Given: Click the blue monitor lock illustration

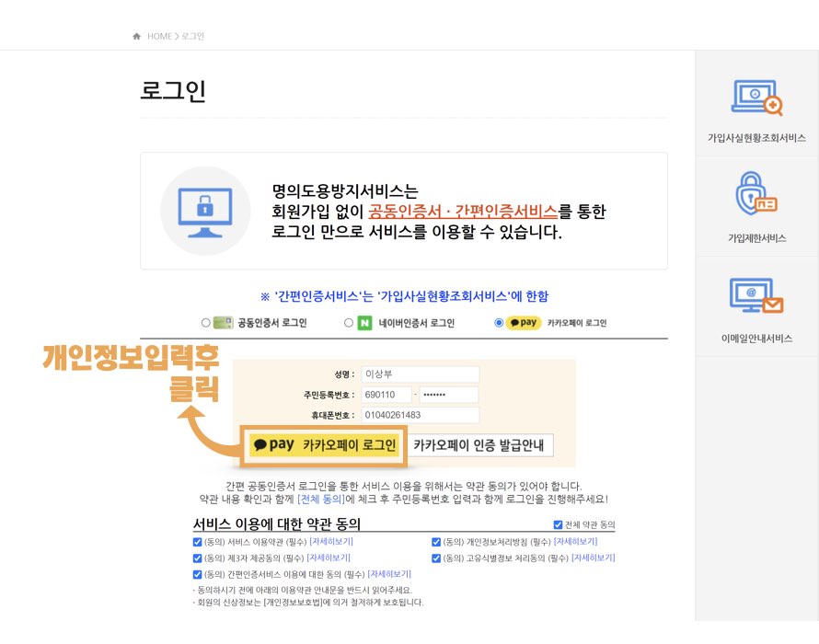Looking at the screenshot, I should [x=205, y=212].
